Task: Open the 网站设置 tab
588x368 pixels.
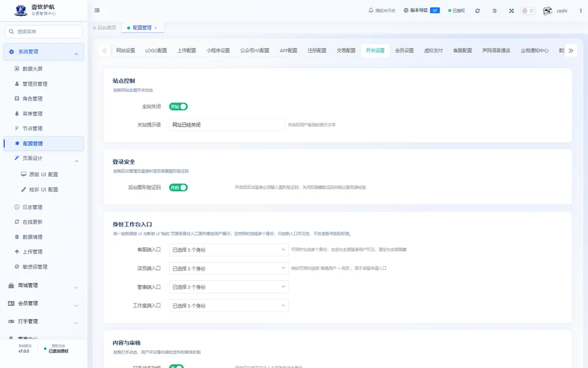Action: click(125, 50)
